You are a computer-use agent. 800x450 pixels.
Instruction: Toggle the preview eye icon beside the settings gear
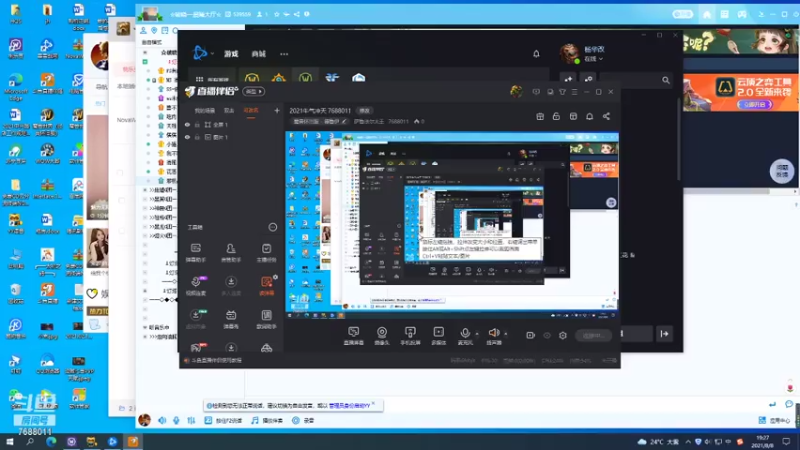point(547,336)
